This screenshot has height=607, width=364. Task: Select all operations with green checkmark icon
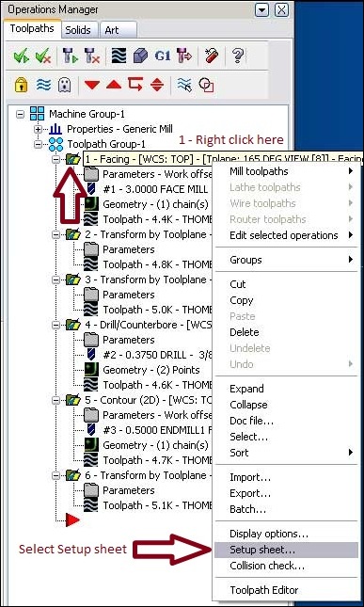[21, 56]
